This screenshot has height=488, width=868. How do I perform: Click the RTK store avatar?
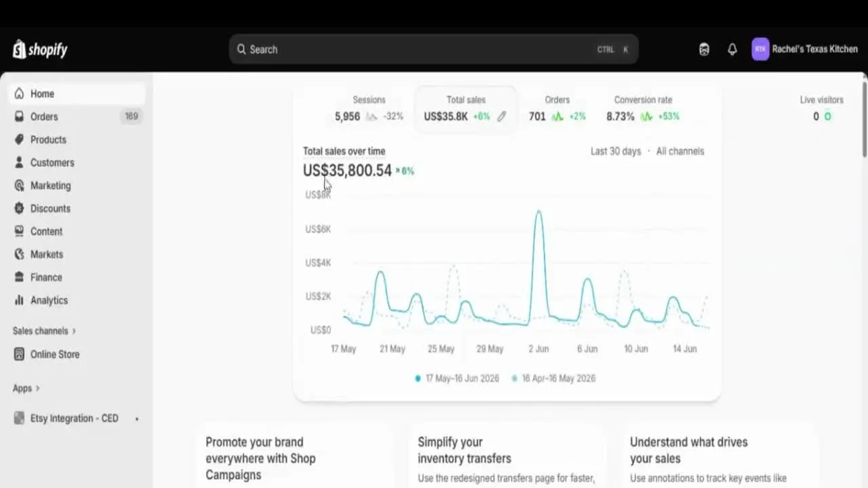(x=760, y=49)
